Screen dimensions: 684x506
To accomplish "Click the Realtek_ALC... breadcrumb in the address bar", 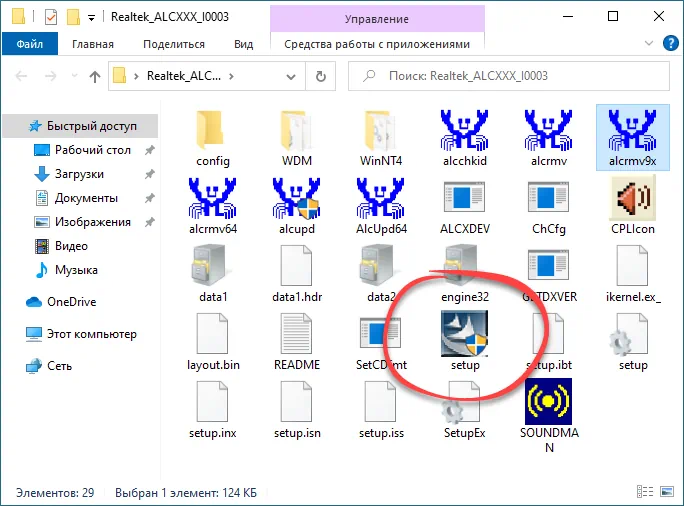I will coord(184,76).
